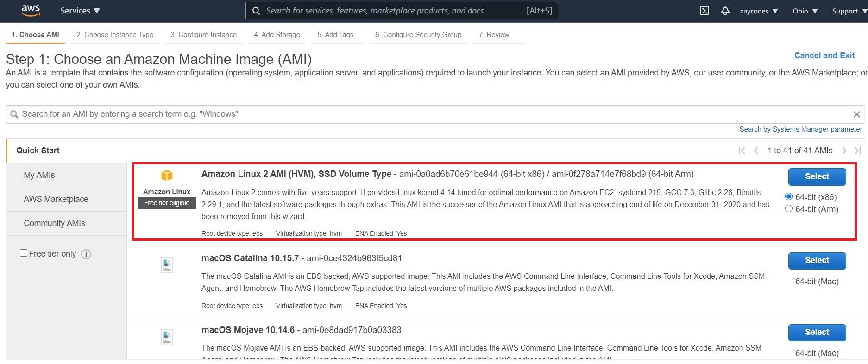Select the 64-bit (Arm) radio option
This screenshot has width=868, height=364.
[789, 208]
